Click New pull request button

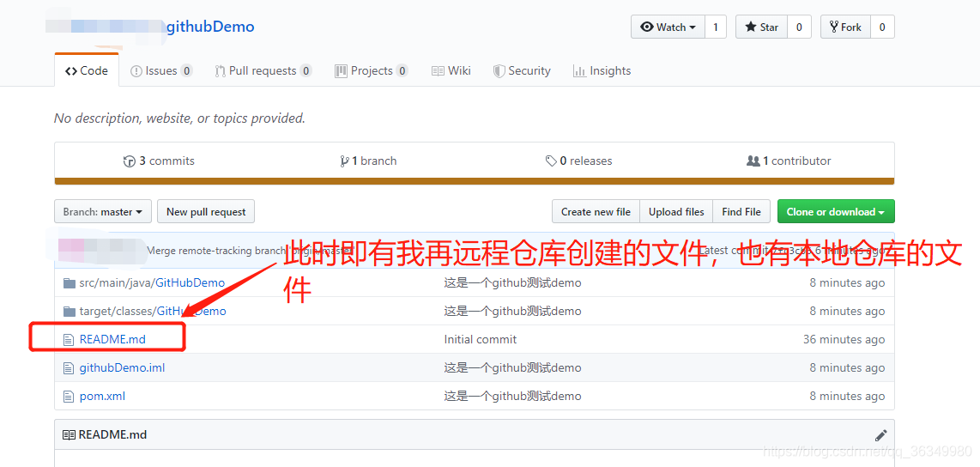(x=206, y=211)
